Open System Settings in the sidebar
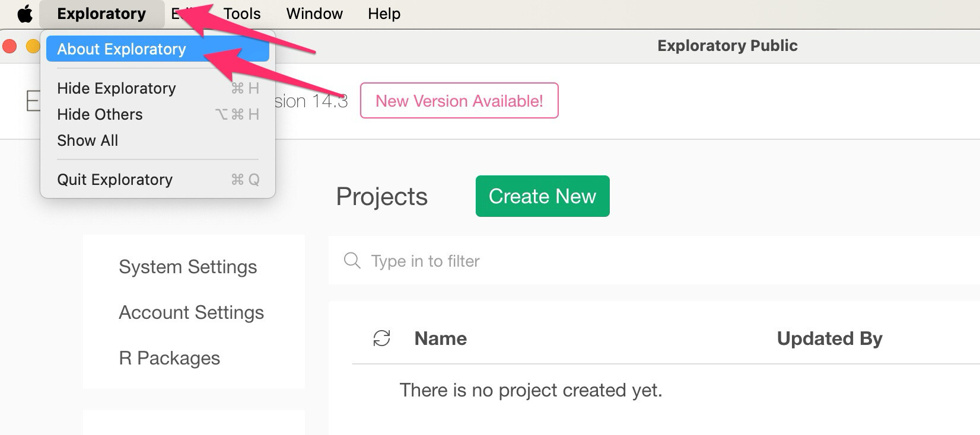The height and width of the screenshot is (435, 980). [x=188, y=267]
